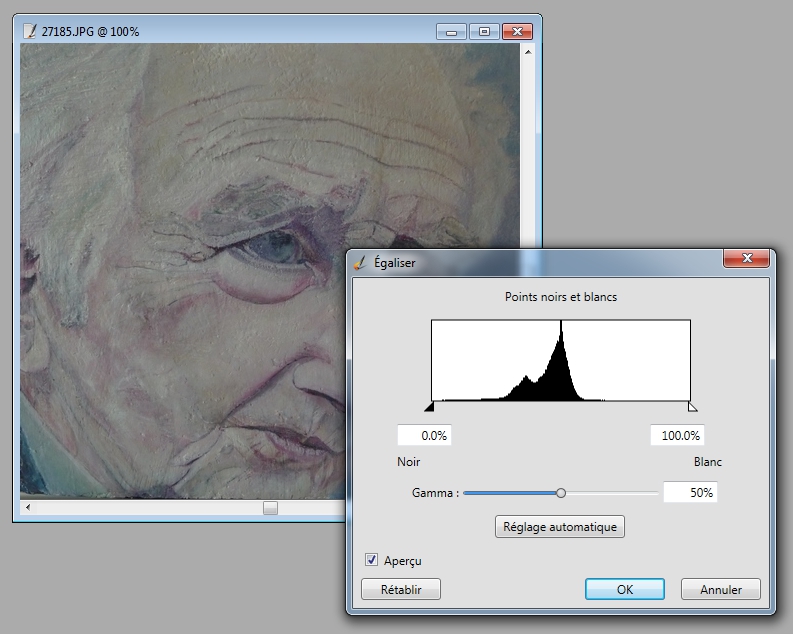This screenshot has height=634, width=793.
Task: Click the horizontal scrollbar thumb
Action: 271,508
